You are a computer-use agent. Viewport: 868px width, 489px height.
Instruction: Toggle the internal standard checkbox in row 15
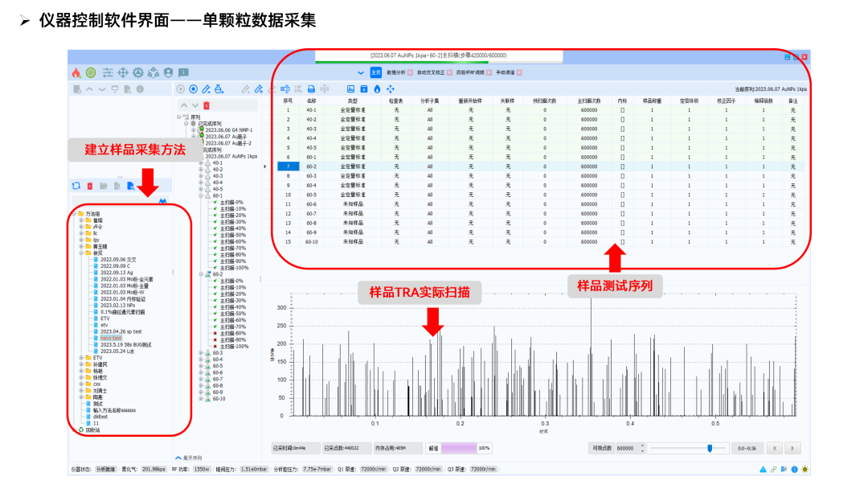click(x=622, y=241)
